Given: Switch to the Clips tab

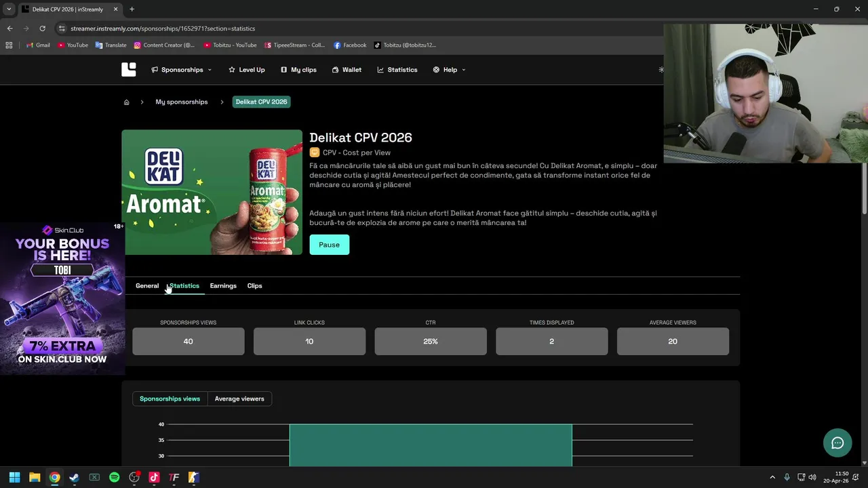Looking at the screenshot, I should 254,285.
